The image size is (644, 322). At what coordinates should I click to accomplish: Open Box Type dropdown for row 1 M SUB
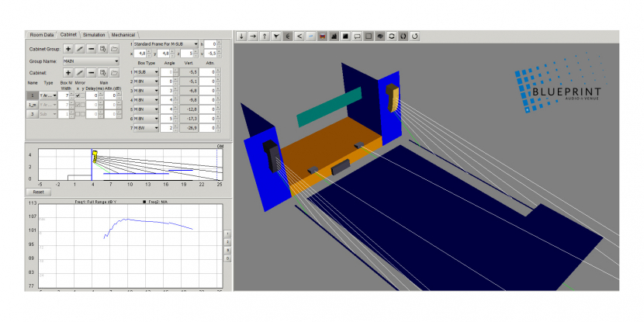coord(146,72)
